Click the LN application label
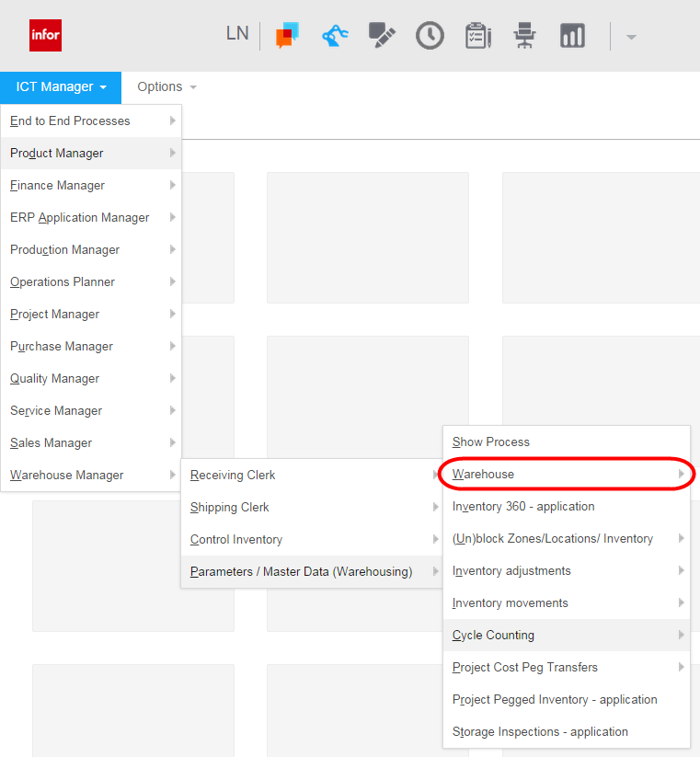Viewport: 700px width, 757px height. point(237,33)
